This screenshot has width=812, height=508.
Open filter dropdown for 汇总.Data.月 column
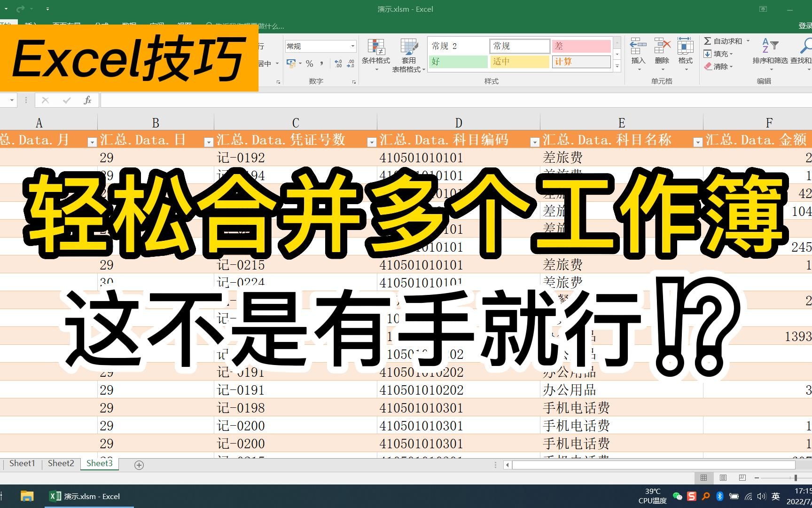[92, 142]
